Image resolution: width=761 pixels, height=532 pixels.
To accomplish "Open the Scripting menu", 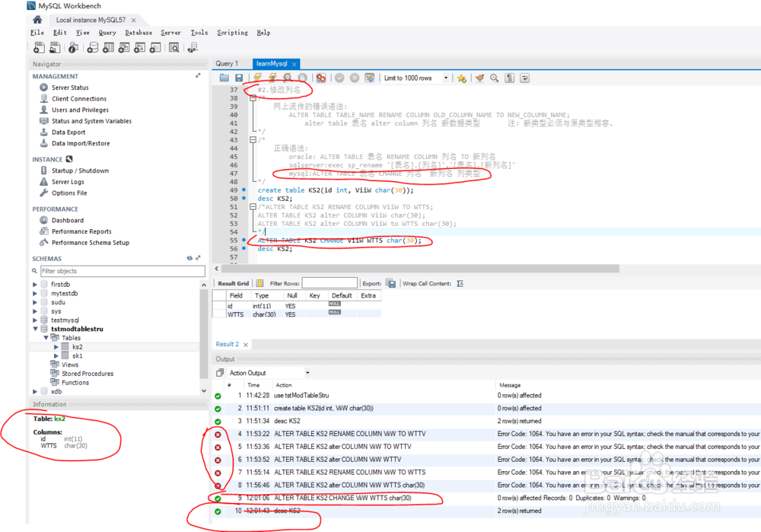I will point(232,33).
